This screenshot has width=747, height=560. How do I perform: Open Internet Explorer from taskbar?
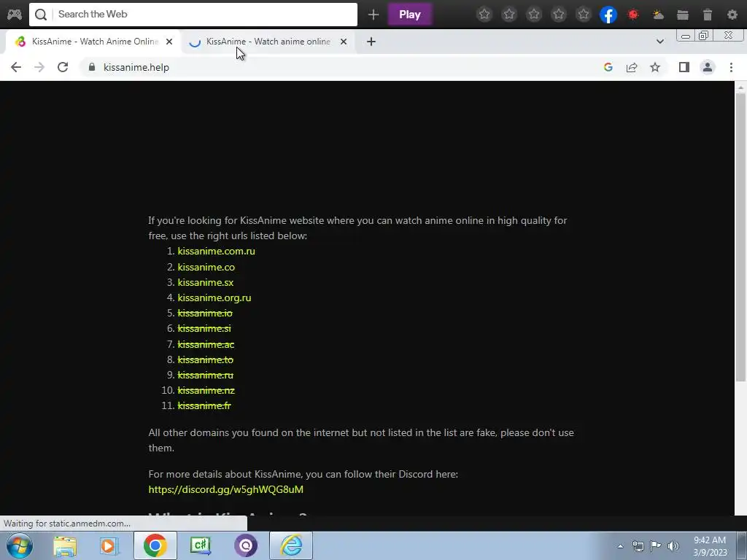(291, 545)
